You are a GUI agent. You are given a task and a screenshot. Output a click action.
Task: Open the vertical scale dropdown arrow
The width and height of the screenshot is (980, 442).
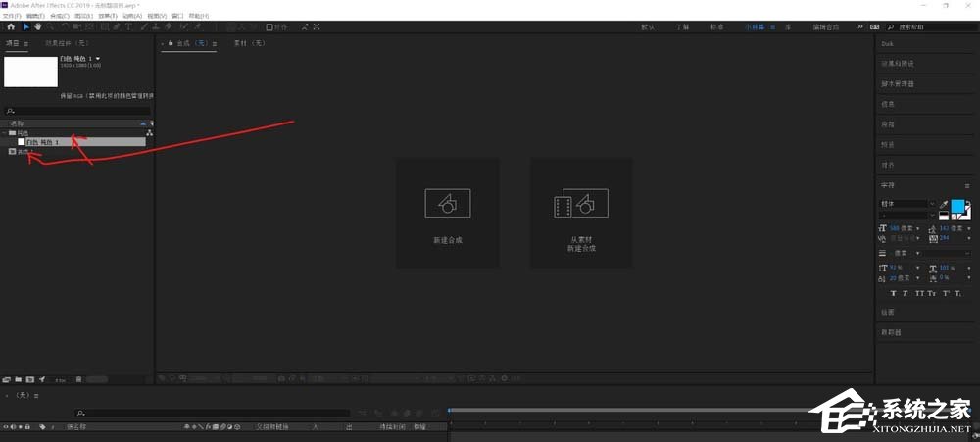point(918,268)
